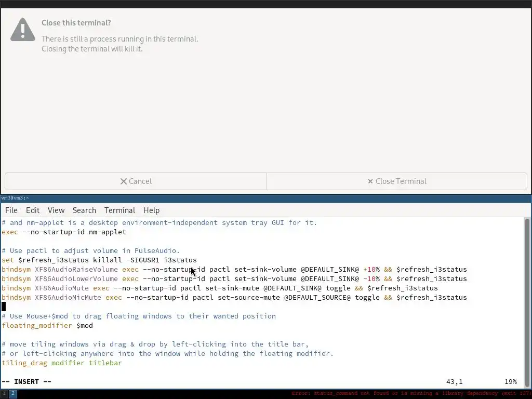Click the 'set $refresh_i3status killall' line
Viewport: 532px width, 399px height.
[x=99, y=260]
